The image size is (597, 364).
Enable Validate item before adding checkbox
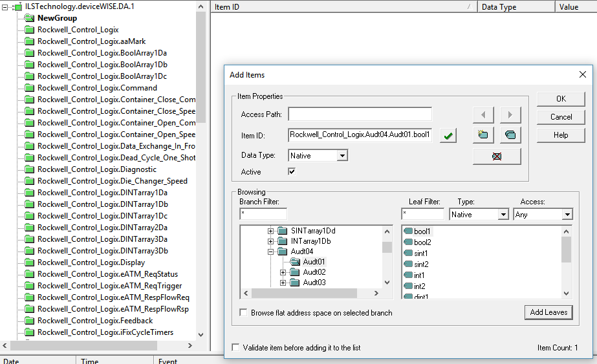click(x=235, y=348)
